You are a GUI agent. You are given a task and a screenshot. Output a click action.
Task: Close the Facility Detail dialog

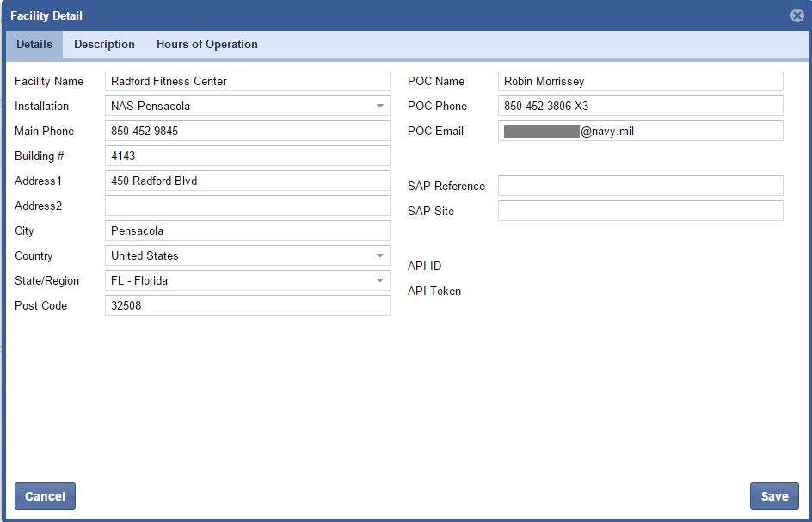(797, 15)
